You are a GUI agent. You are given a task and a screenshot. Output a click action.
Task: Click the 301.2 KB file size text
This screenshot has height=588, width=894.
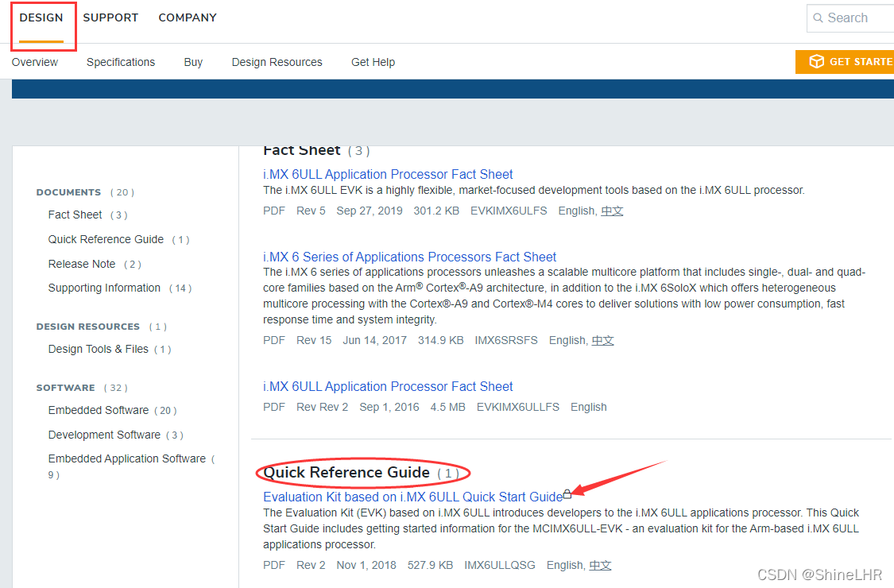[436, 211]
